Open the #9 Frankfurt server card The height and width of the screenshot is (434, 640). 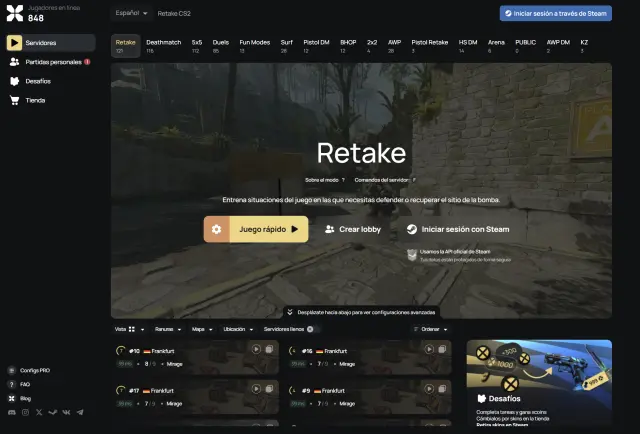pos(368,397)
